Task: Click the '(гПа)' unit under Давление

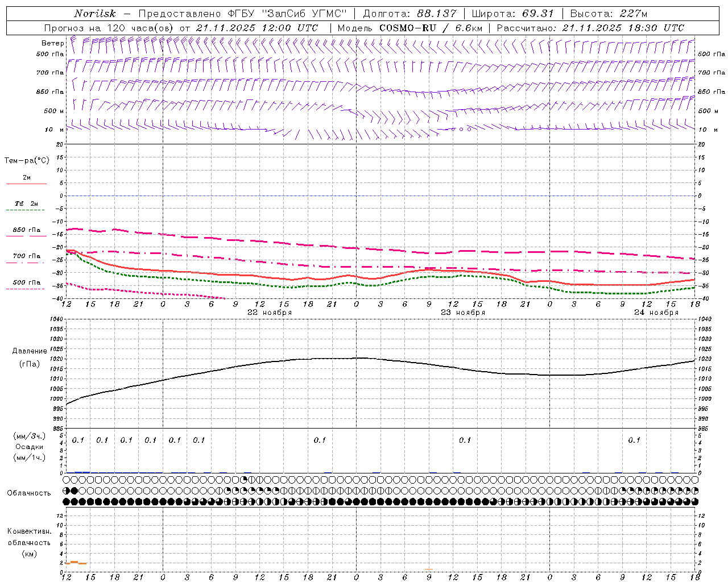Action: 30,364
